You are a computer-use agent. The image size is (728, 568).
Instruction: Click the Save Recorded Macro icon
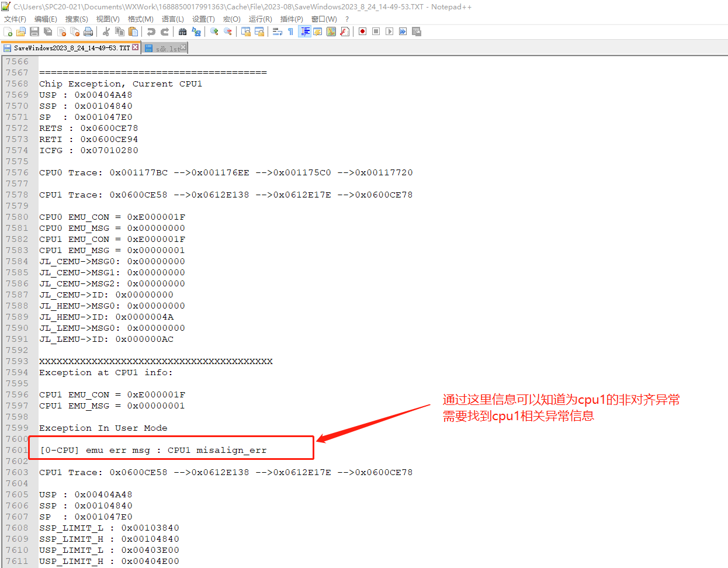(417, 32)
